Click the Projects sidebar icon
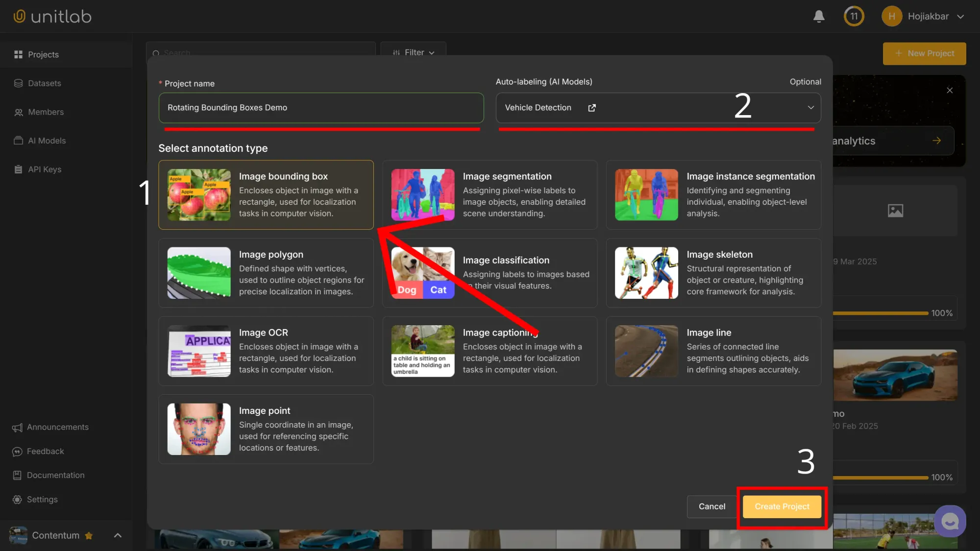 tap(18, 54)
